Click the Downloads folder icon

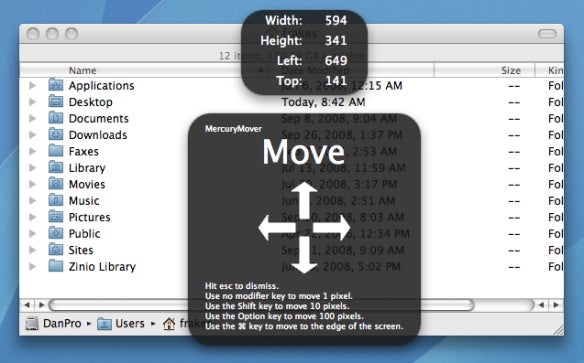[55, 134]
